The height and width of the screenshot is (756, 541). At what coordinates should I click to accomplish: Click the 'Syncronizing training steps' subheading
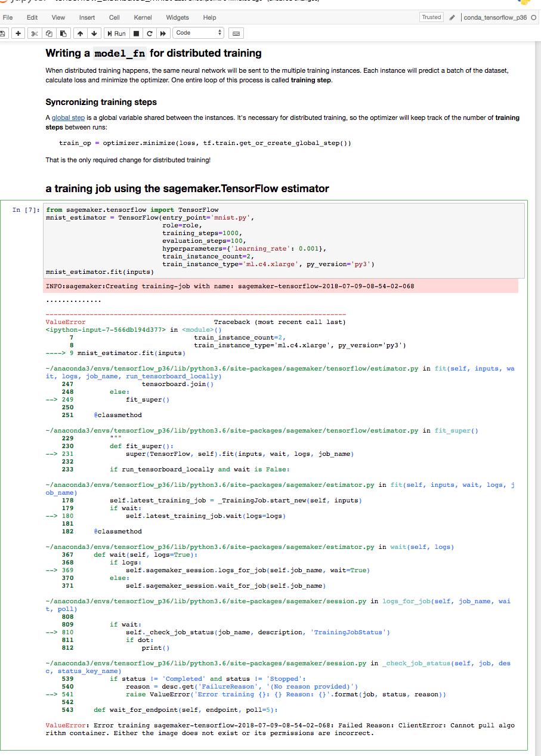(x=101, y=102)
